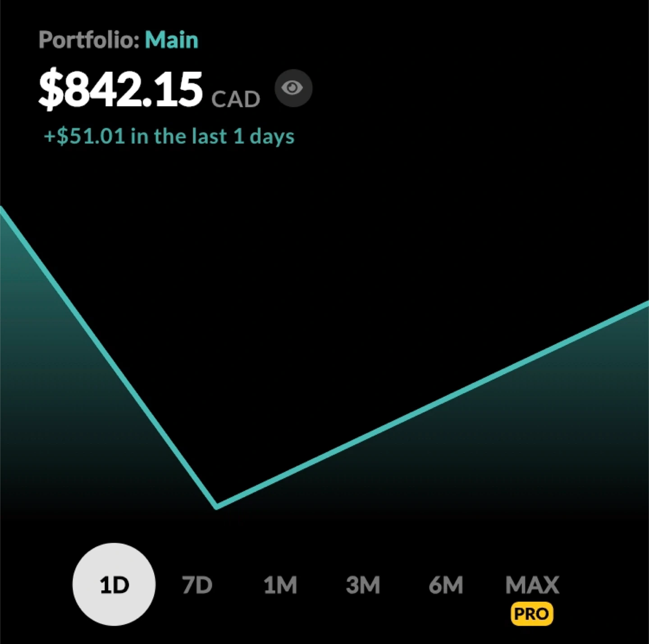Image resolution: width=649 pixels, height=644 pixels.
Task: Choose the 3M time range
Action: (x=363, y=585)
